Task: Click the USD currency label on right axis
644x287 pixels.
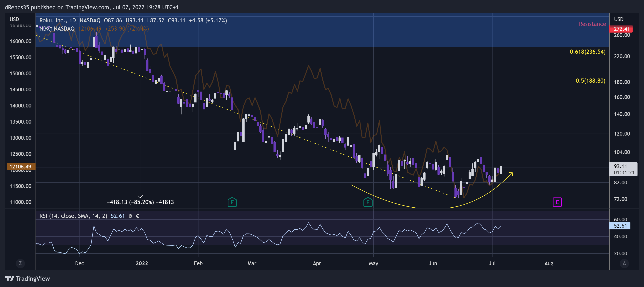Action: click(x=619, y=19)
